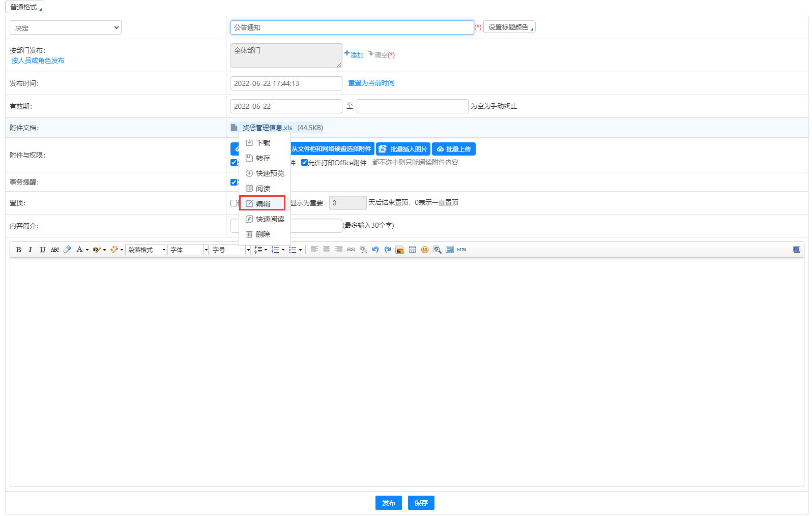Uncheck 允许打印Office附件 checkbox
The width and height of the screenshot is (812, 516).
[x=304, y=163]
